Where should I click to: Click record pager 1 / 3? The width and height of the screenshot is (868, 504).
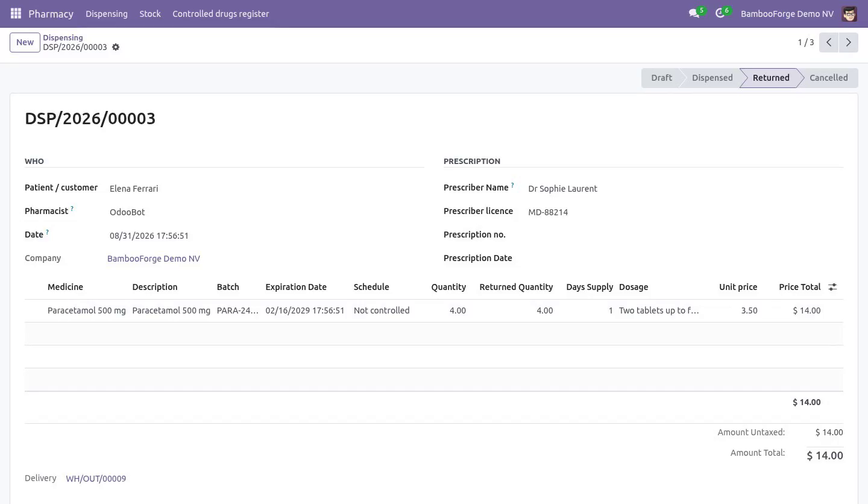coord(806,42)
